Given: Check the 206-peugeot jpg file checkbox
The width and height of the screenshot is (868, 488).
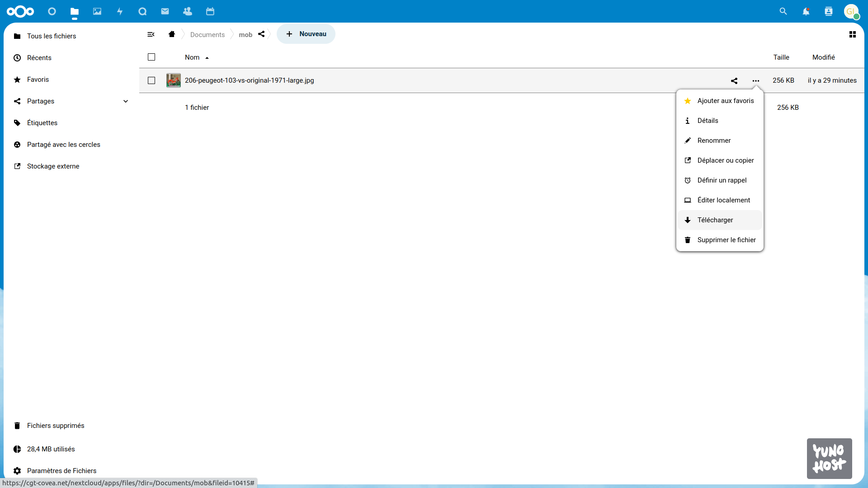Looking at the screenshot, I should coord(151,80).
